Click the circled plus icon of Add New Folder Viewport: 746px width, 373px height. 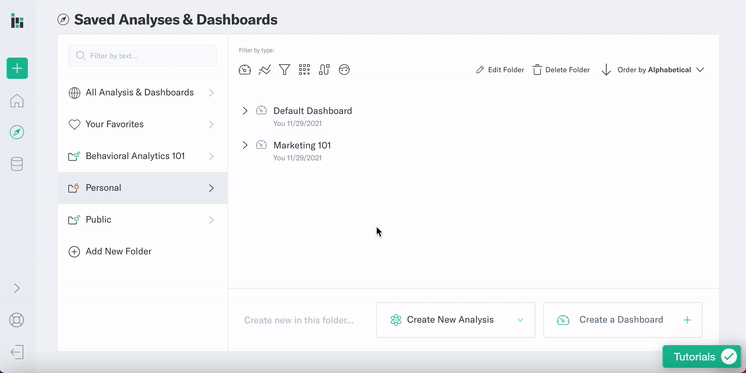74,252
